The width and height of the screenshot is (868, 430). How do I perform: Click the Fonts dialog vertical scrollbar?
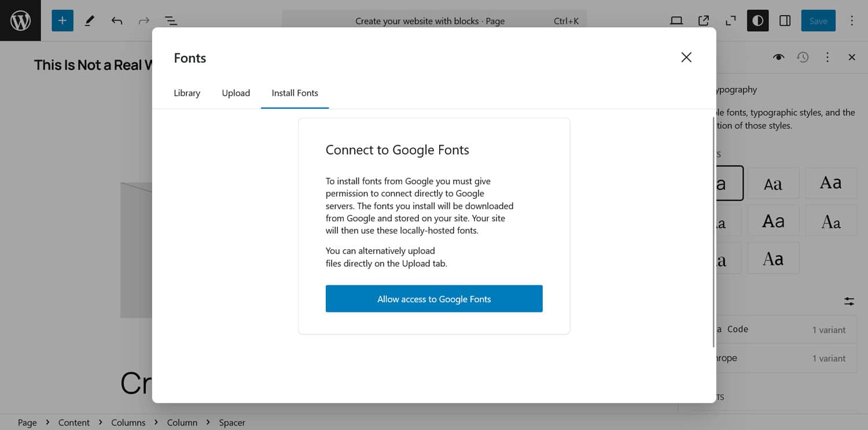[x=713, y=231]
